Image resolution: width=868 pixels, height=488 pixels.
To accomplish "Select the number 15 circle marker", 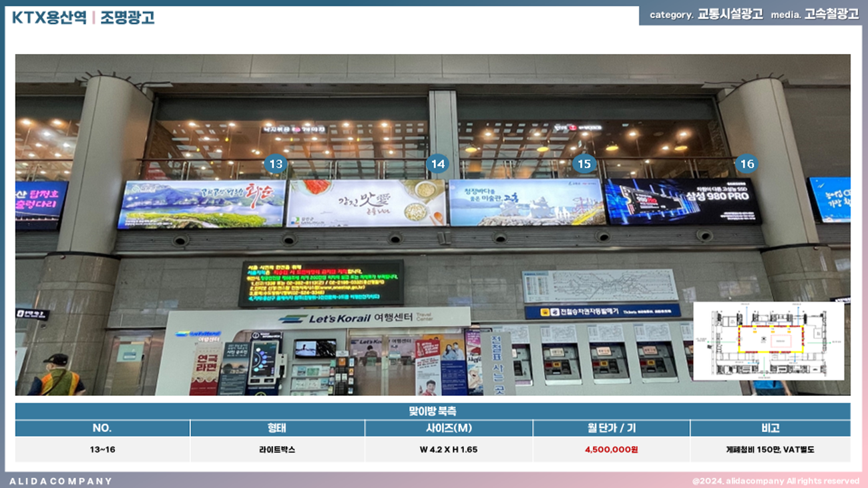I will 584,164.
